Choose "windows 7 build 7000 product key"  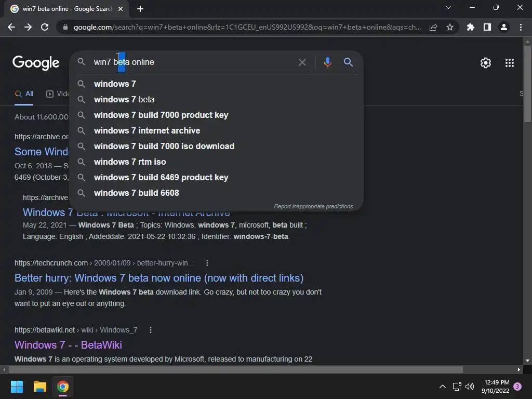pos(216,115)
